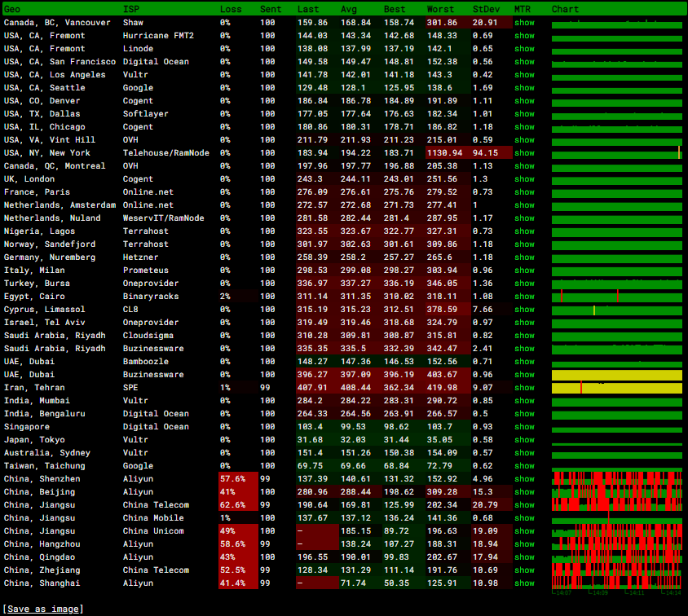688x616 pixels.
Task: Click the 'MTR' column header
Action: 523,9
